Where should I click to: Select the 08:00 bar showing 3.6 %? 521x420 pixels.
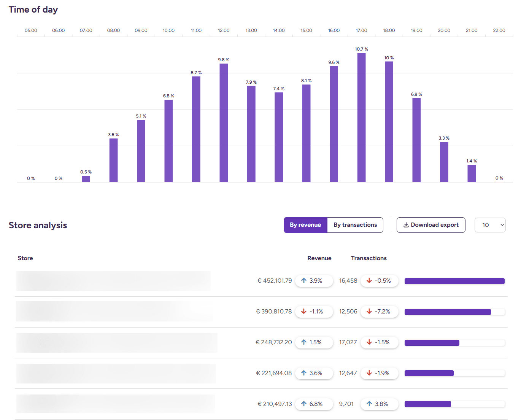[x=113, y=160]
